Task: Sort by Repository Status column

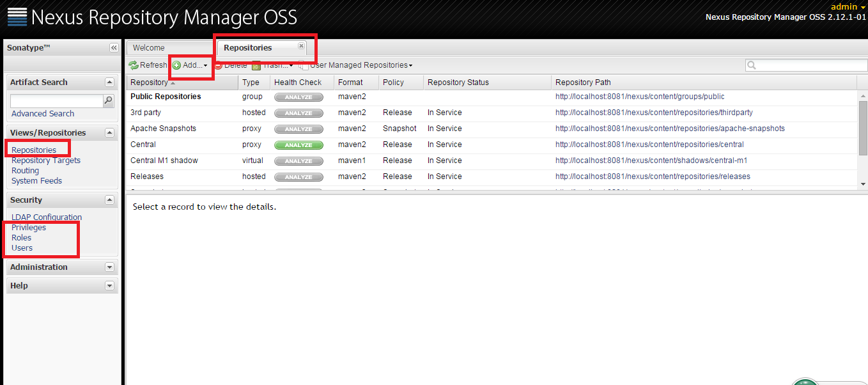Action: coord(487,82)
